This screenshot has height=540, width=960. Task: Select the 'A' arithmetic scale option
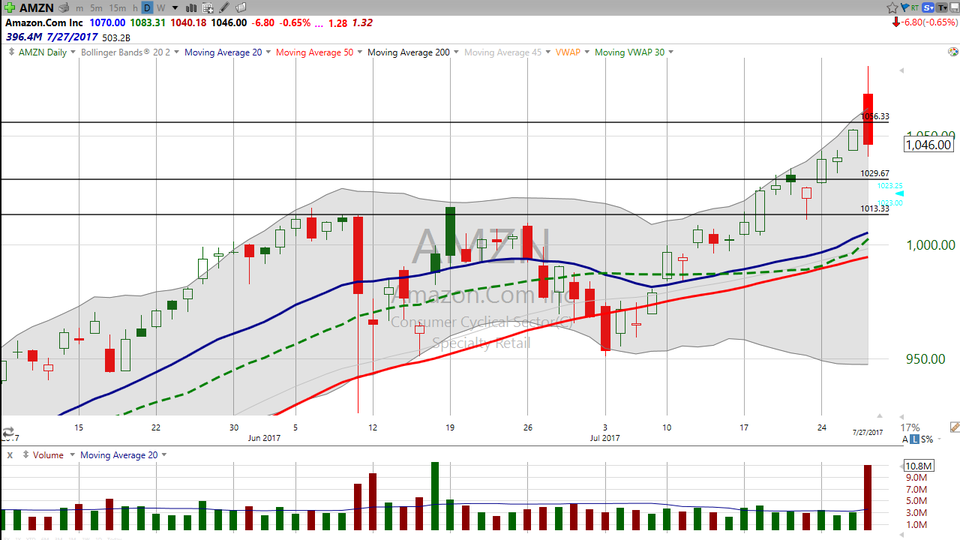(x=905, y=439)
